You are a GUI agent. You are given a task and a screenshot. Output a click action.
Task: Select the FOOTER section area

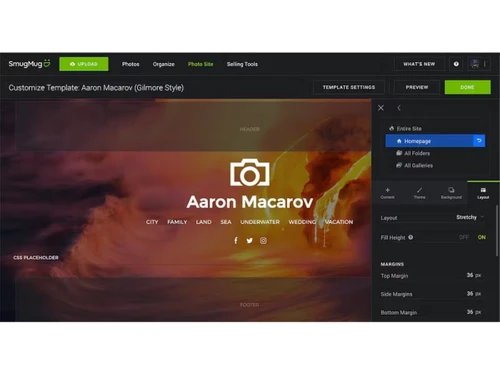(249, 305)
